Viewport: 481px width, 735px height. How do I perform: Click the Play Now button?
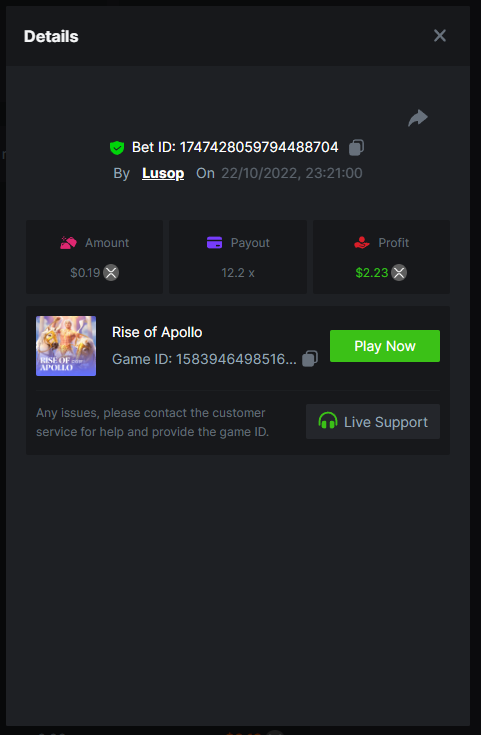pyautogui.click(x=385, y=346)
